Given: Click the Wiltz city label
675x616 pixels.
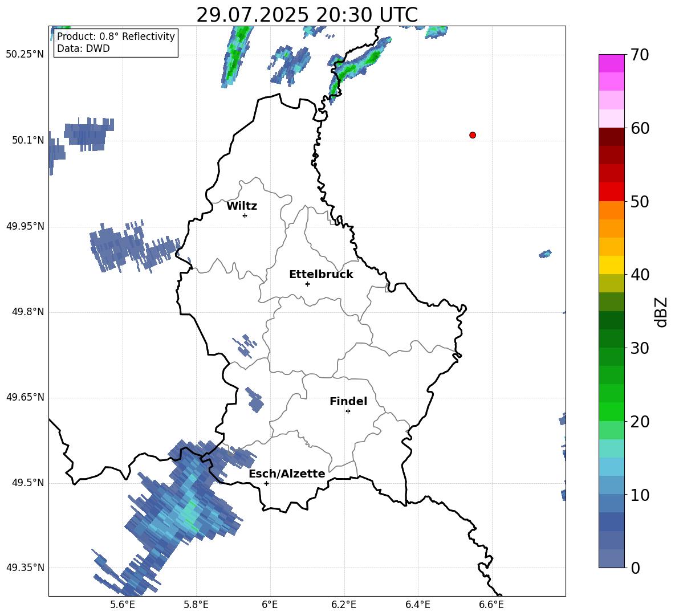Looking at the screenshot, I should click(x=242, y=206).
